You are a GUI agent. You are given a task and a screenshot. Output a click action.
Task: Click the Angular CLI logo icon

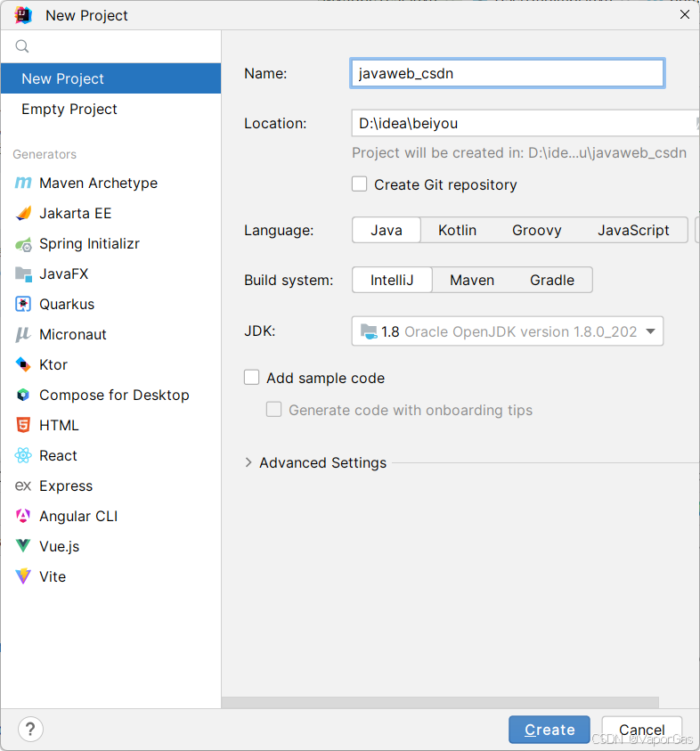[x=23, y=516]
